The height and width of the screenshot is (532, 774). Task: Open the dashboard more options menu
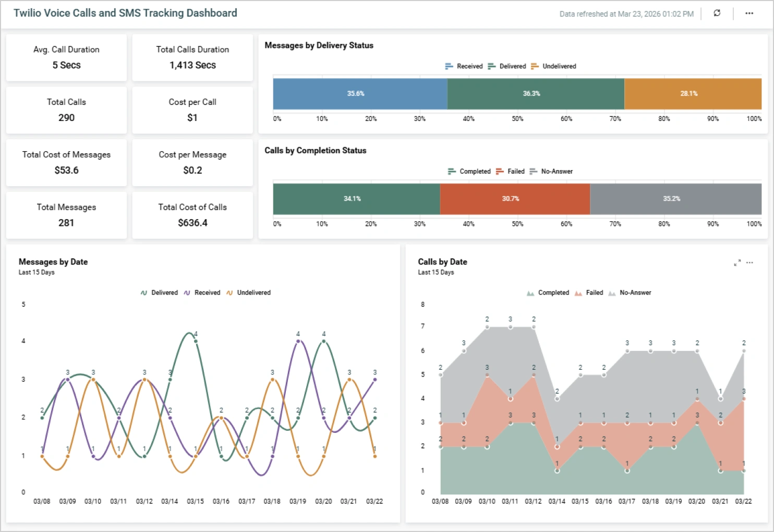tap(749, 13)
